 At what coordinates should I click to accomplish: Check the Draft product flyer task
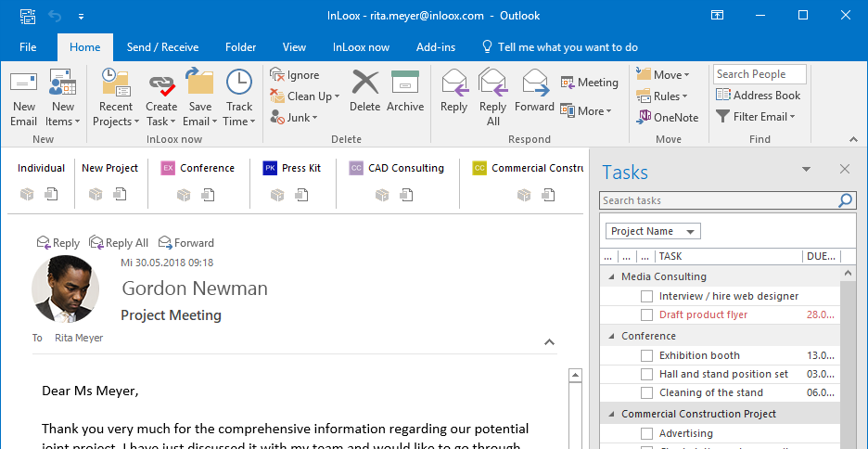(x=646, y=315)
